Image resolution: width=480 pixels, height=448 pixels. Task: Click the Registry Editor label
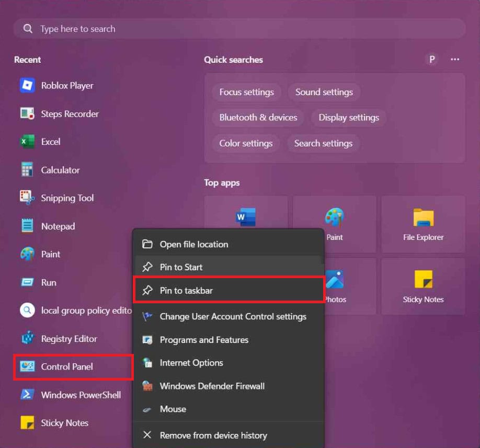(x=69, y=338)
